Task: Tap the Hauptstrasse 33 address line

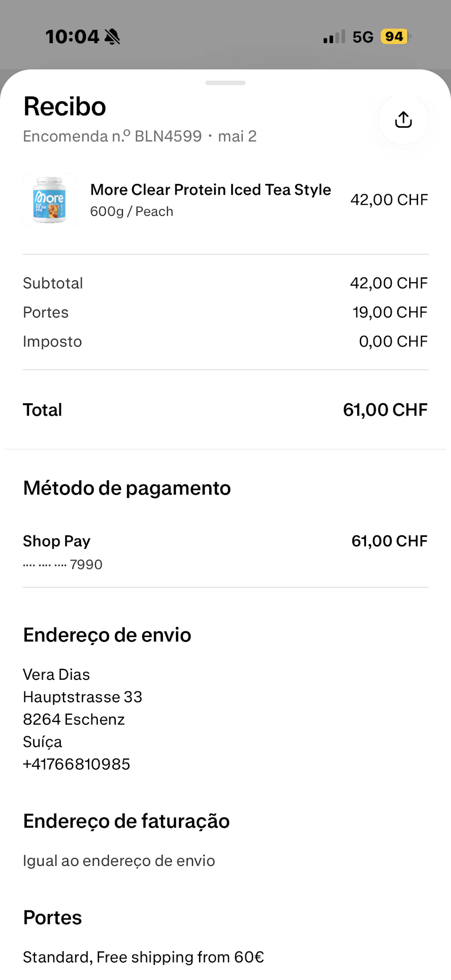Action: tap(83, 697)
